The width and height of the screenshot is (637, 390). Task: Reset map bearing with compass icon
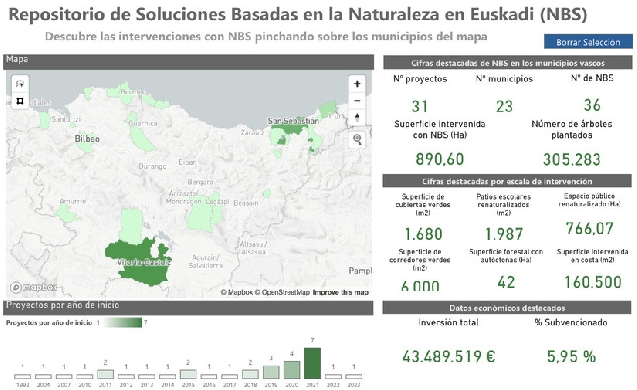pos(357,117)
